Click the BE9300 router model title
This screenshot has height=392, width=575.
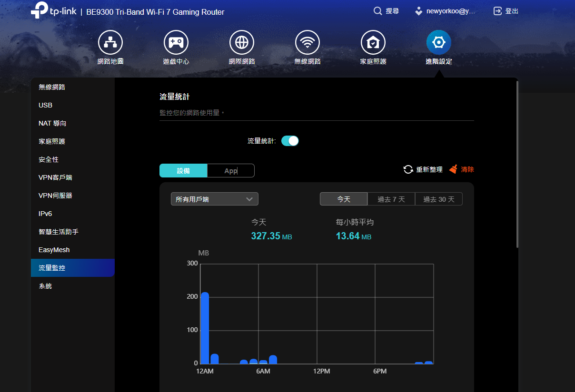click(x=155, y=12)
